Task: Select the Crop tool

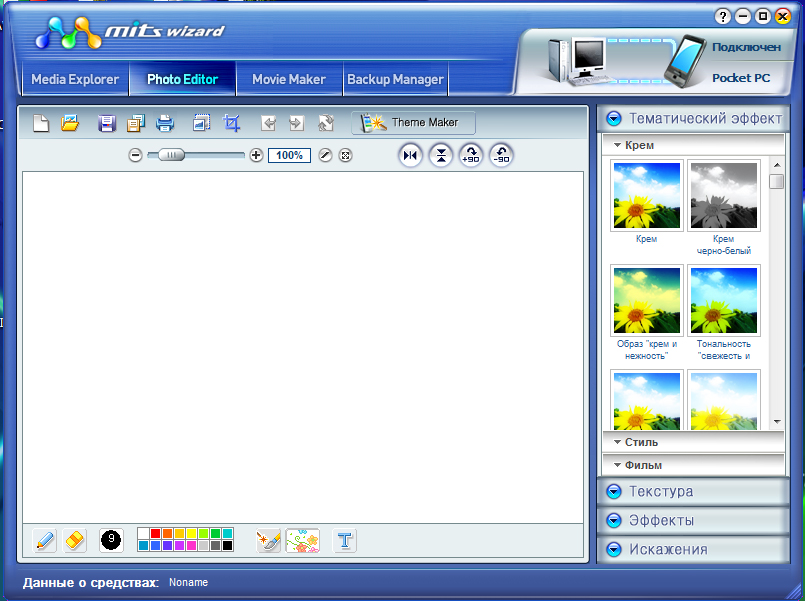Action: [x=232, y=123]
